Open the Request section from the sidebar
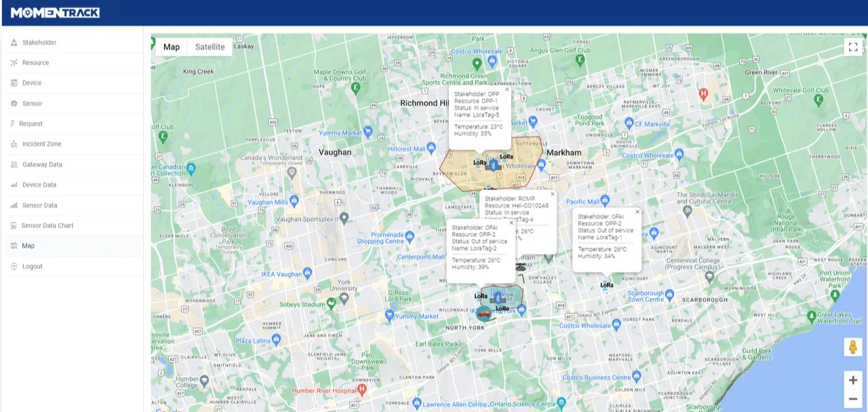Viewport: 868px width, 412px height. point(12,124)
